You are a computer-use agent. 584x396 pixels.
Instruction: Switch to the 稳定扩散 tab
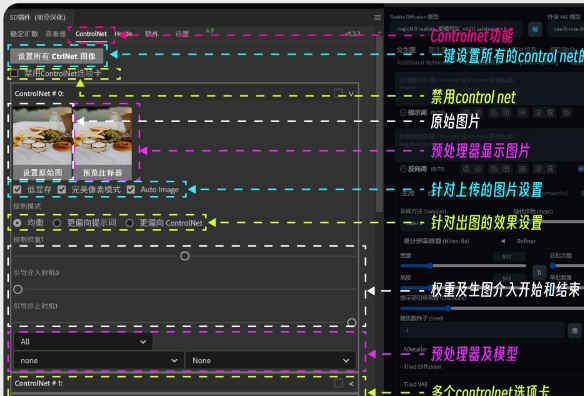(24, 34)
